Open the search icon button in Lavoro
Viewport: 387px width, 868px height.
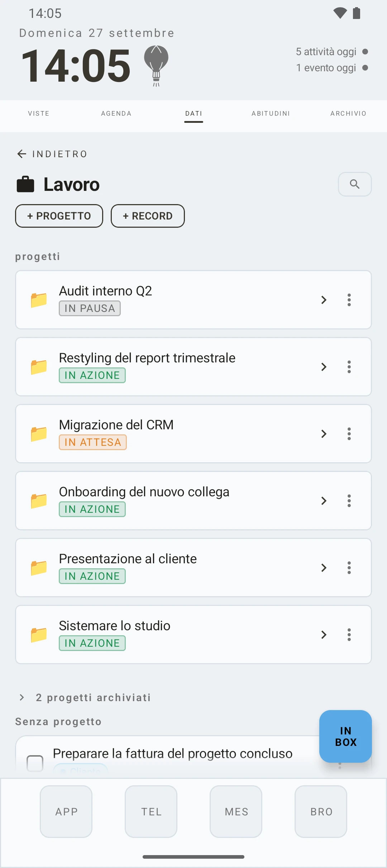click(355, 184)
